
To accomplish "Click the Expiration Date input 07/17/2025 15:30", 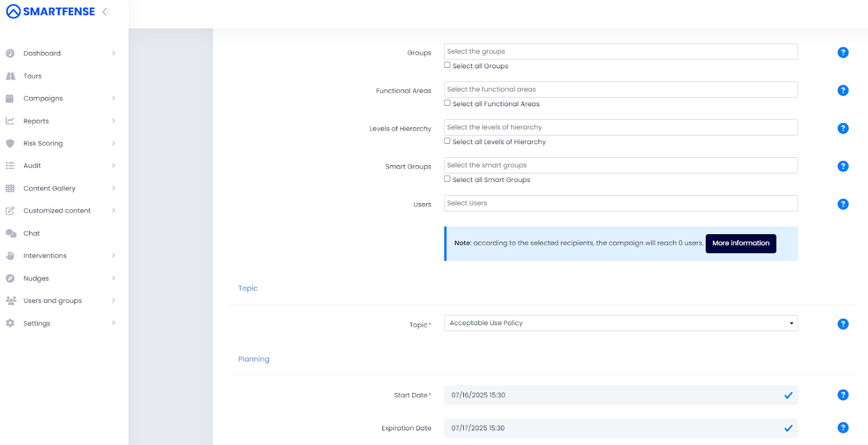I will (621, 428).
